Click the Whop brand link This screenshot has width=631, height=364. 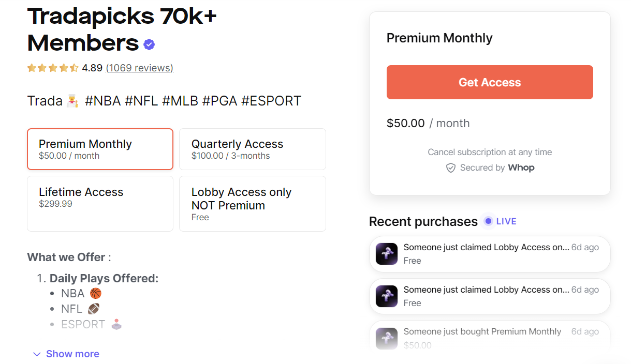click(x=521, y=168)
